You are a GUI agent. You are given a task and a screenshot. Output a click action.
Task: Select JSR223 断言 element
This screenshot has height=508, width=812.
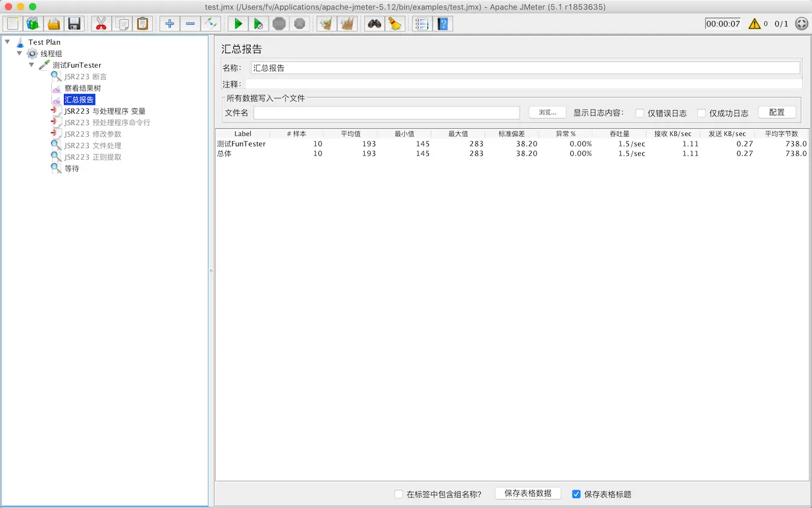(85, 77)
